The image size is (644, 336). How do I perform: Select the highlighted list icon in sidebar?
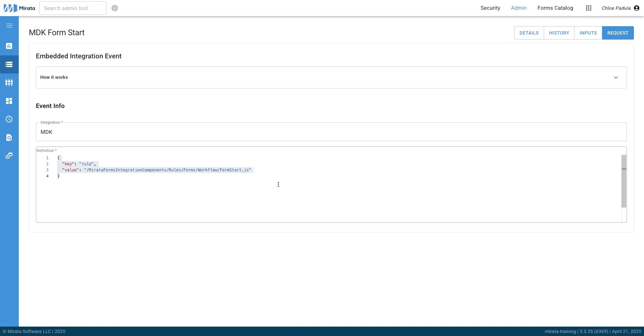9,64
